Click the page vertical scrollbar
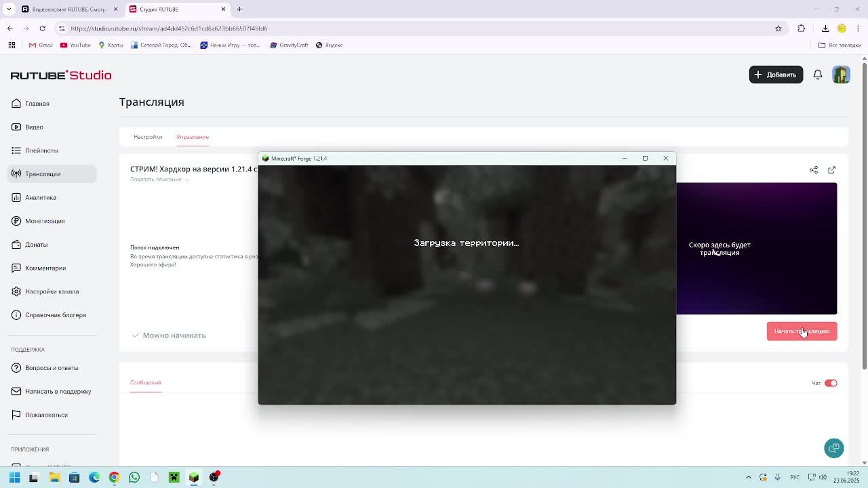The image size is (868, 488). pos(864,217)
